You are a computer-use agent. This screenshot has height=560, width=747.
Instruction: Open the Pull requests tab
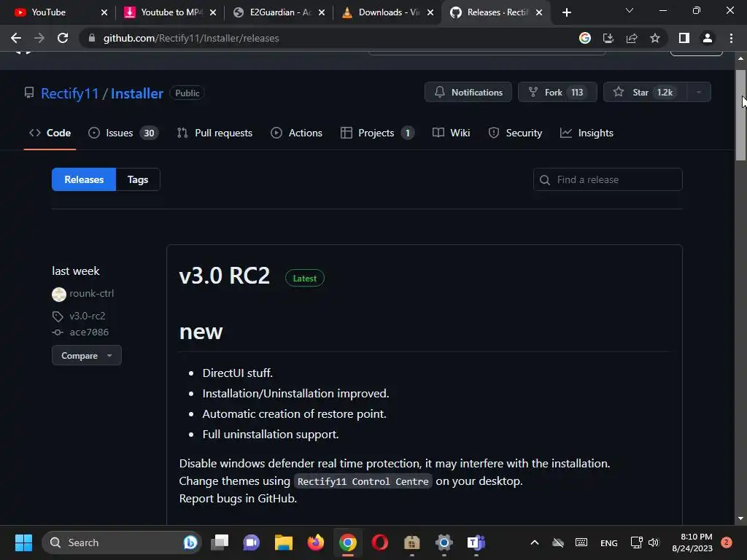coord(214,133)
